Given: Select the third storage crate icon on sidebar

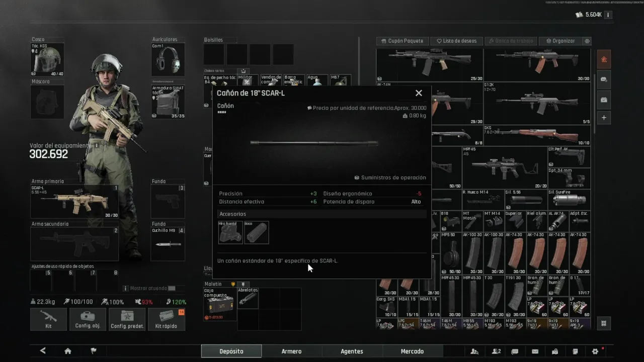Looking at the screenshot, I should 604,99.
